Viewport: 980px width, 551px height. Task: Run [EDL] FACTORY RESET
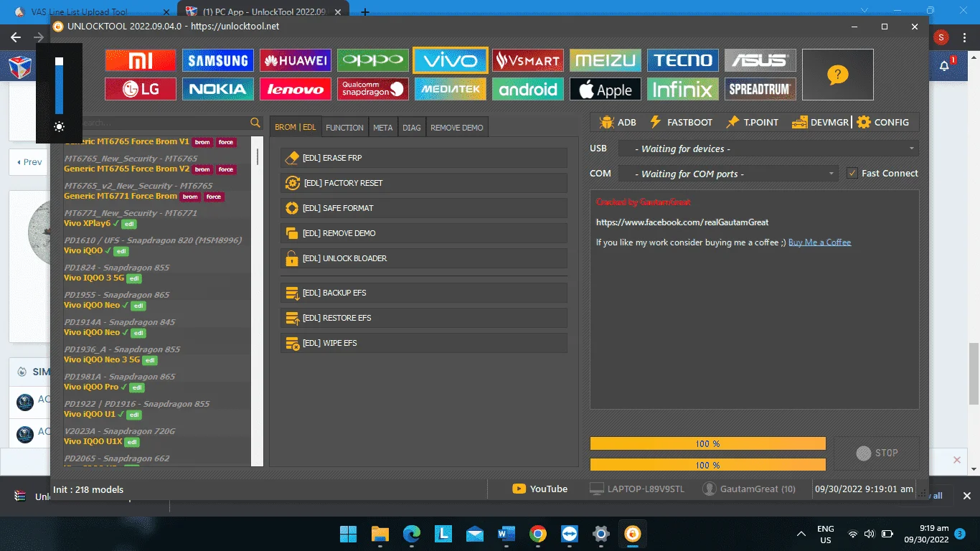pos(423,183)
